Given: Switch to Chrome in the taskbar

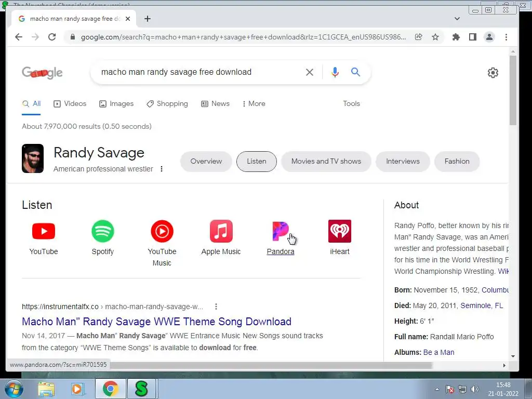Looking at the screenshot, I should tap(110, 389).
